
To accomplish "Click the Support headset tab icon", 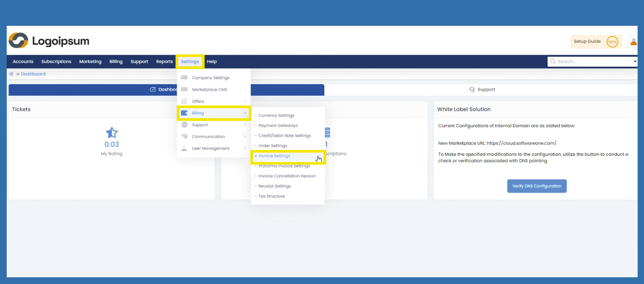I will coord(472,90).
